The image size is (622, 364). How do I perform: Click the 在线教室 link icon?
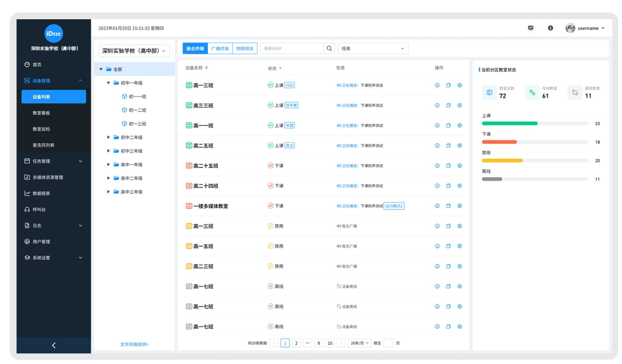tap(532, 92)
